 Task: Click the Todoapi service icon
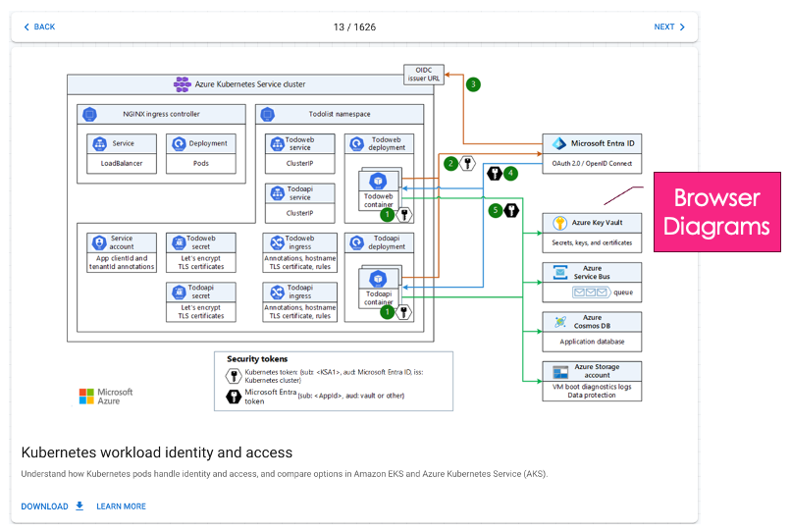pyautogui.click(x=278, y=192)
